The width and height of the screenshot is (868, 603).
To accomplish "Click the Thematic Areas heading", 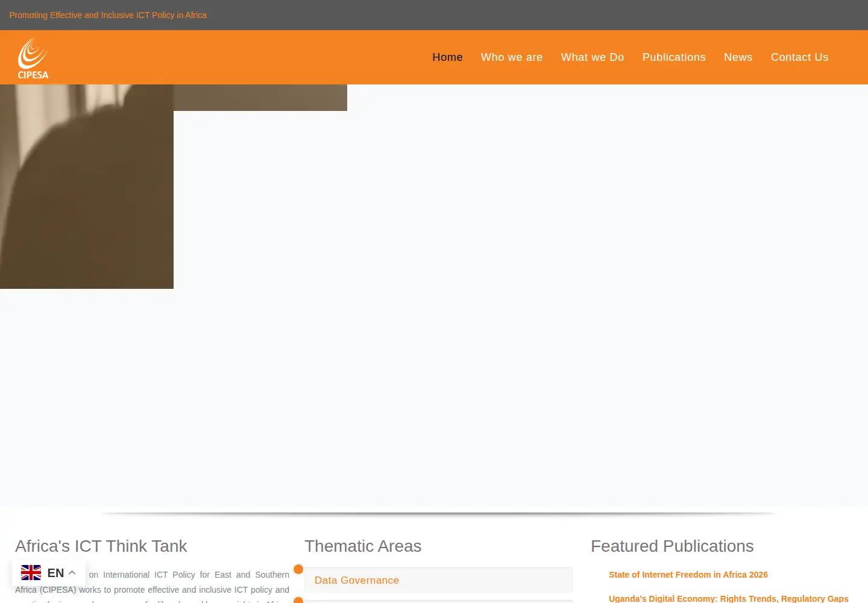I will (x=363, y=546).
